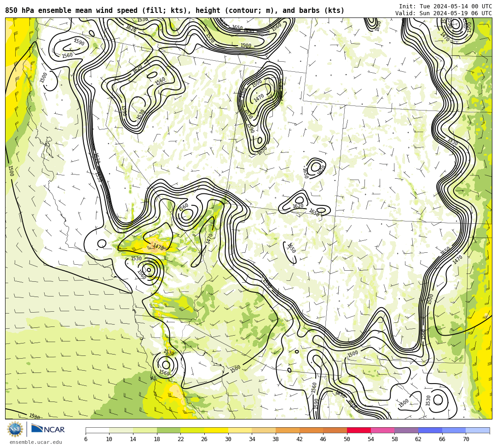Click the NSF circular logo
Image resolution: width=497 pixels, height=448 pixels.
point(15,429)
